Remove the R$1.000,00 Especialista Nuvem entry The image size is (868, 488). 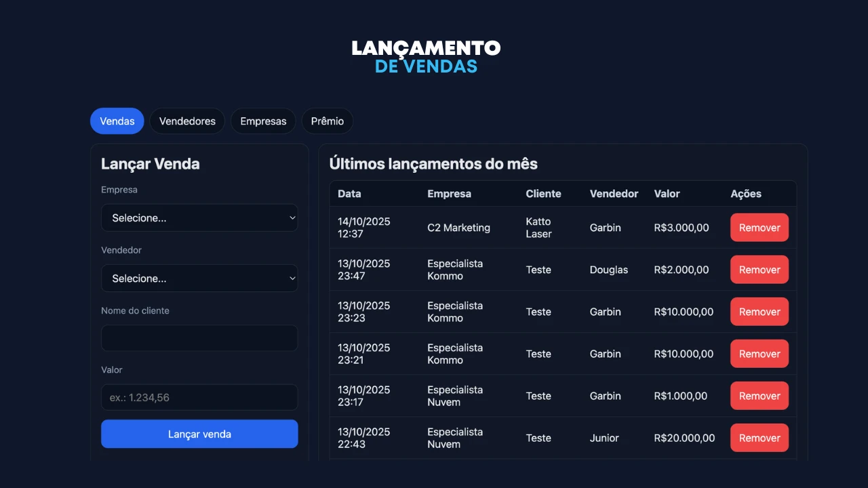pyautogui.click(x=759, y=396)
